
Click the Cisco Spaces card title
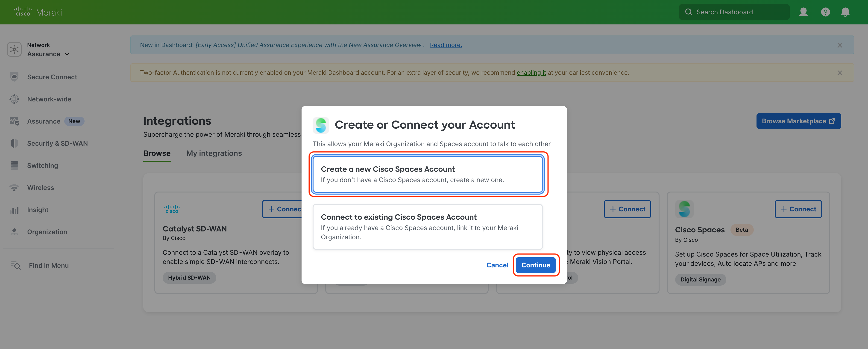[x=700, y=230]
